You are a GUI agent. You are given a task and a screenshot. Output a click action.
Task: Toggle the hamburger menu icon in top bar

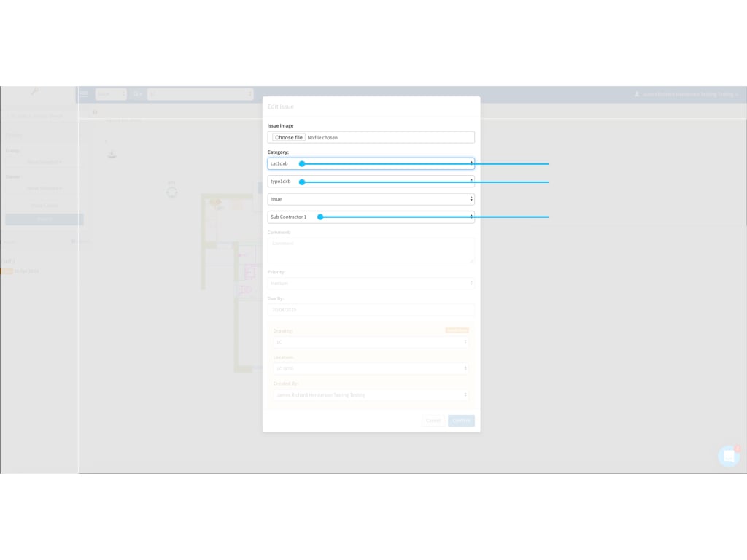(x=84, y=94)
